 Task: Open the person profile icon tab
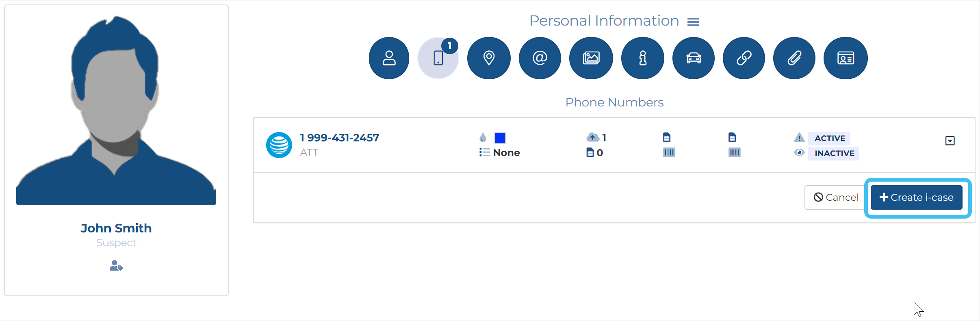pos(389,58)
